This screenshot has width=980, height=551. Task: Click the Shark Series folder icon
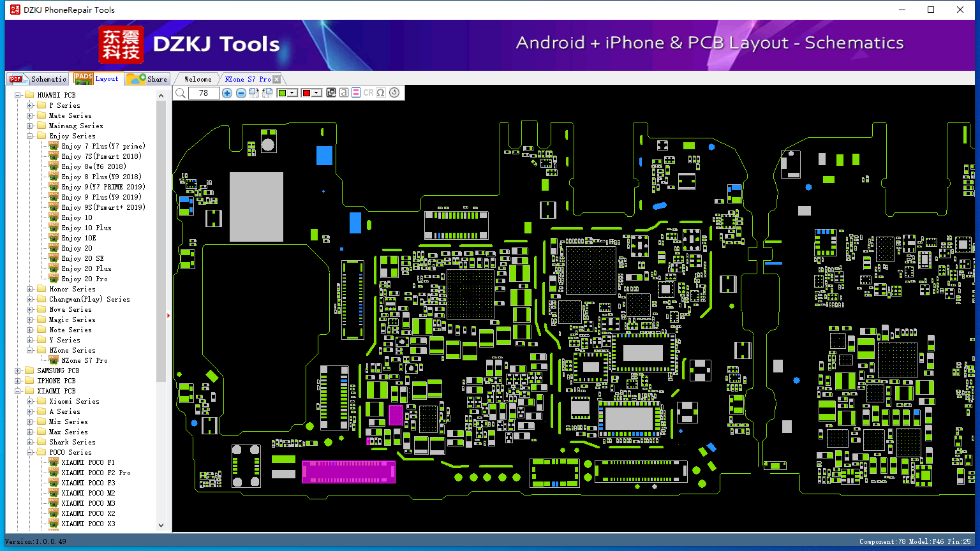(x=41, y=442)
